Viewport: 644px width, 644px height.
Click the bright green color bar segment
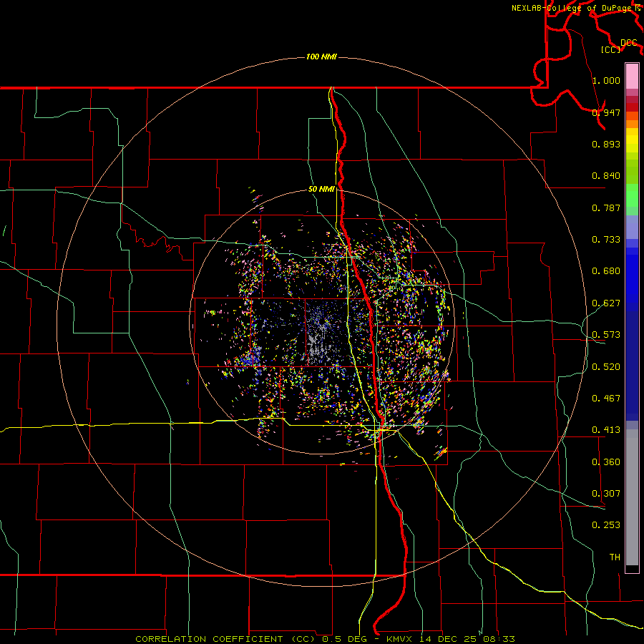tap(632, 195)
